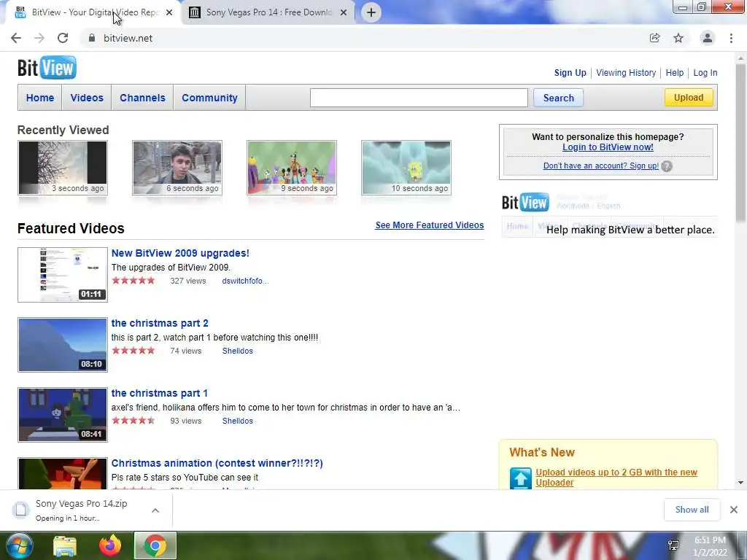Click the christmas part 2 title
The image size is (747, 560).
[x=160, y=323]
